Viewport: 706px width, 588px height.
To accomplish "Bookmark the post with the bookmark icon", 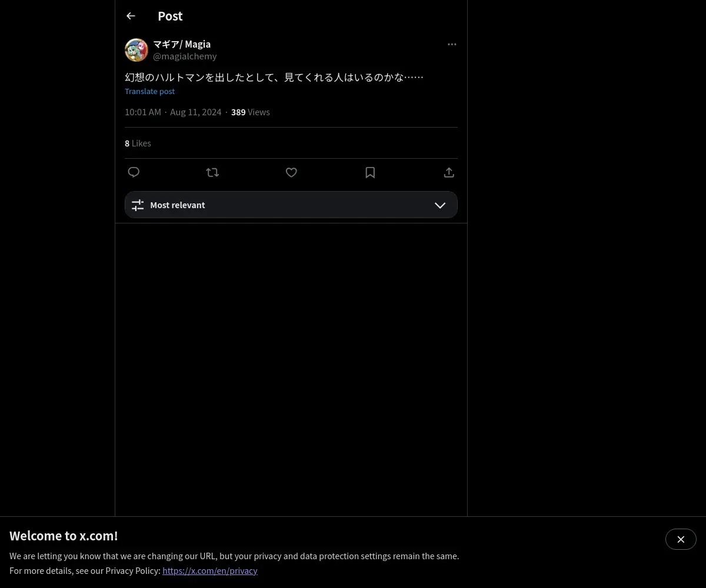I will click(x=370, y=172).
